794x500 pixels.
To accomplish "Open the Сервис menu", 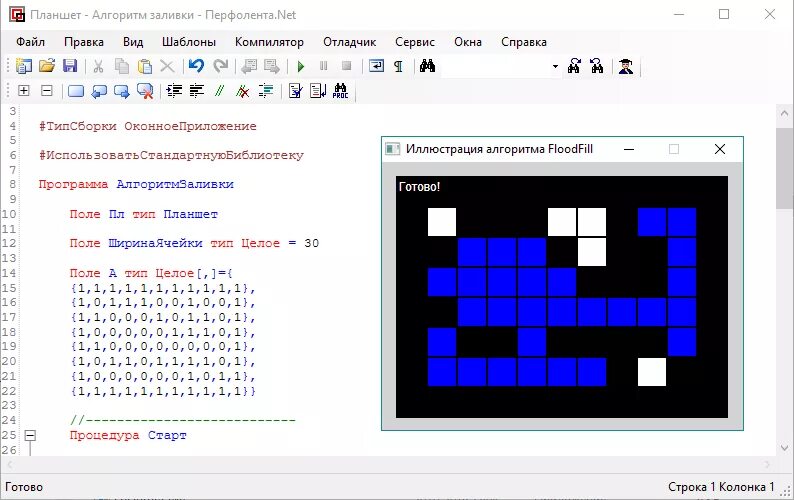I will (x=415, y=42).
